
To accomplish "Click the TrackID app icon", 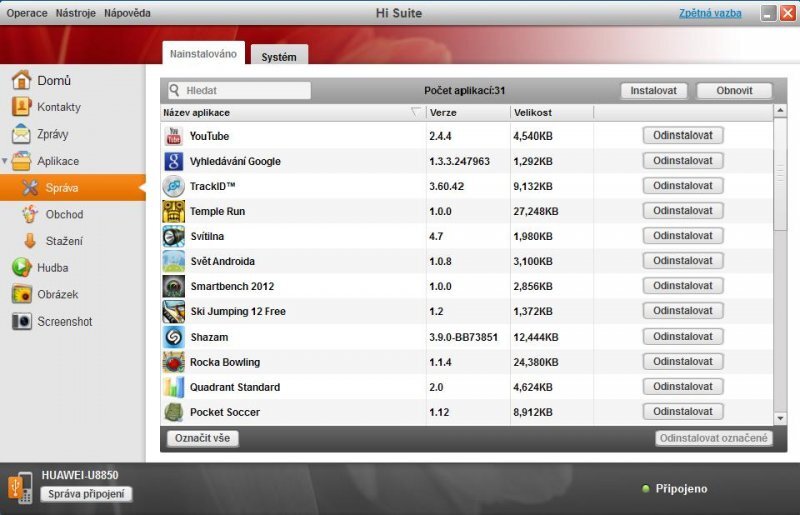I will click(x=173, y=186).
